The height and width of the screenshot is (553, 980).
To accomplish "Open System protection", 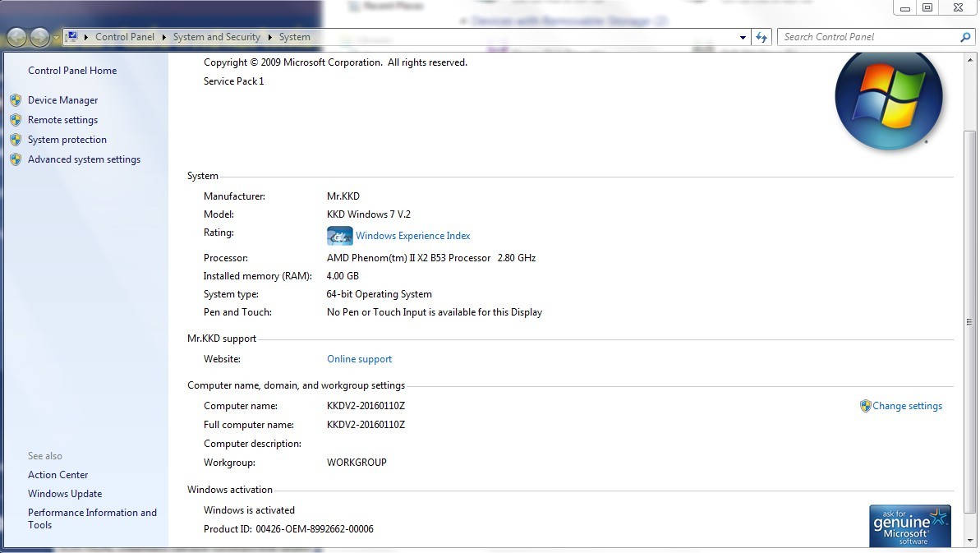I will 67,140.
